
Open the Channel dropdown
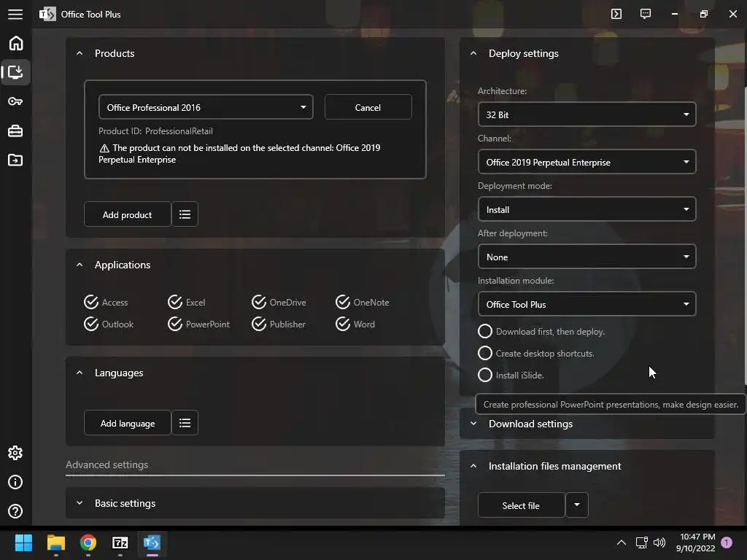tap(587, 162)
